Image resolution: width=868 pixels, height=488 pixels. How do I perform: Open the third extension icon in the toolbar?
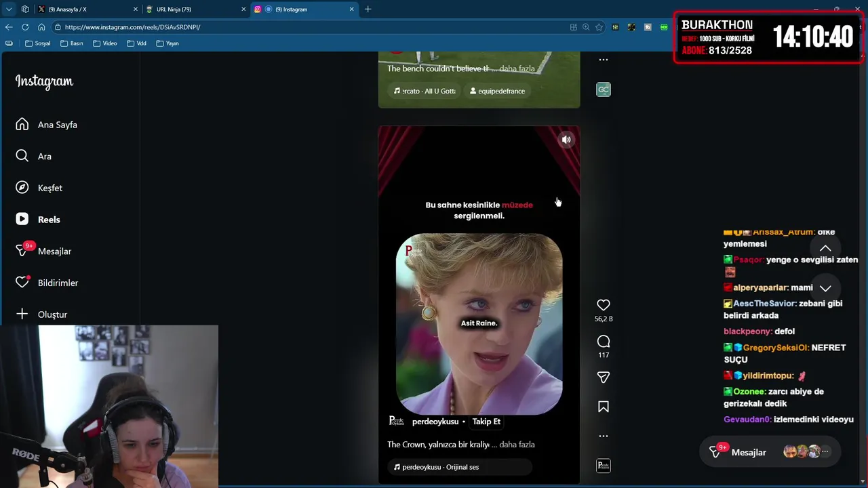click(x=648, y=27)
